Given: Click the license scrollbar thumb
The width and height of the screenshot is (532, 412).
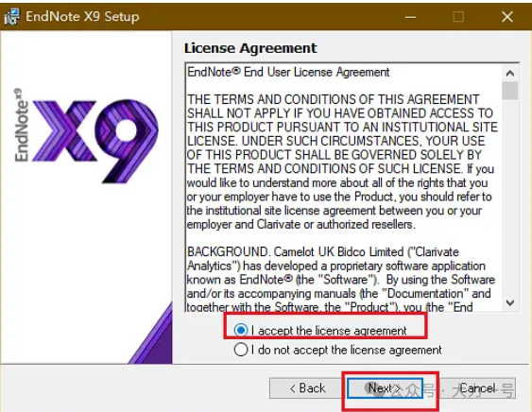Looking at the screenshot, I should 510,91.
